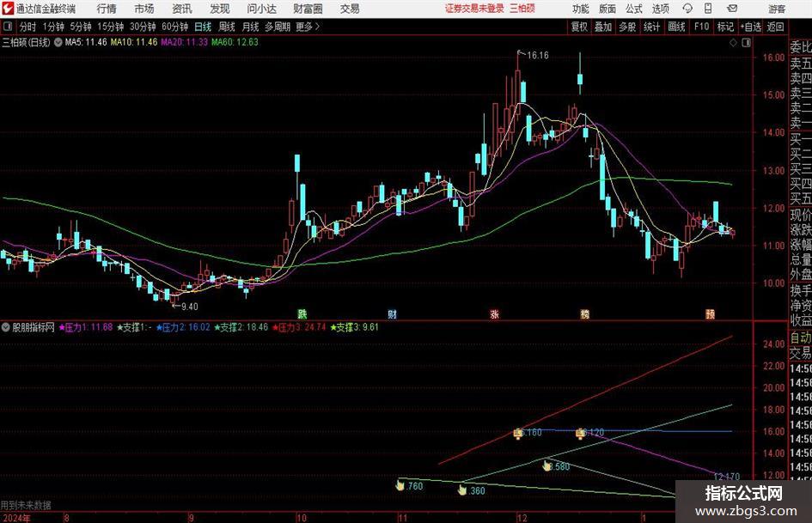
Task: Open the customer service headset icon
Action: pyautogui.click(x=687, y=9)
